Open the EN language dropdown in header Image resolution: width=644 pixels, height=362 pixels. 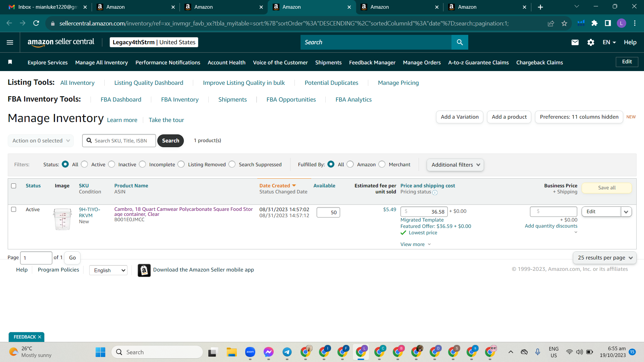click(x=609, y=42)
